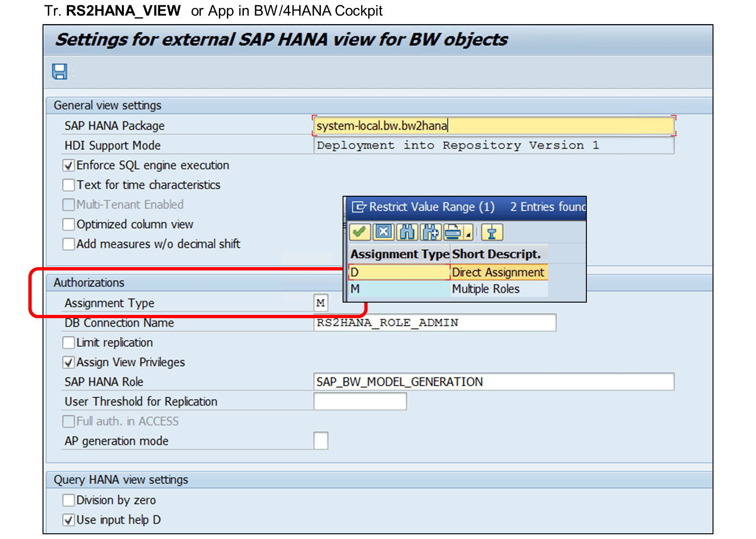Image resolution: width=756 pixels, height=539 pixels.
Task: Toggle Enforce SQL engine execution checkbox
Action: pyautogui.click(x=69, y=165)
